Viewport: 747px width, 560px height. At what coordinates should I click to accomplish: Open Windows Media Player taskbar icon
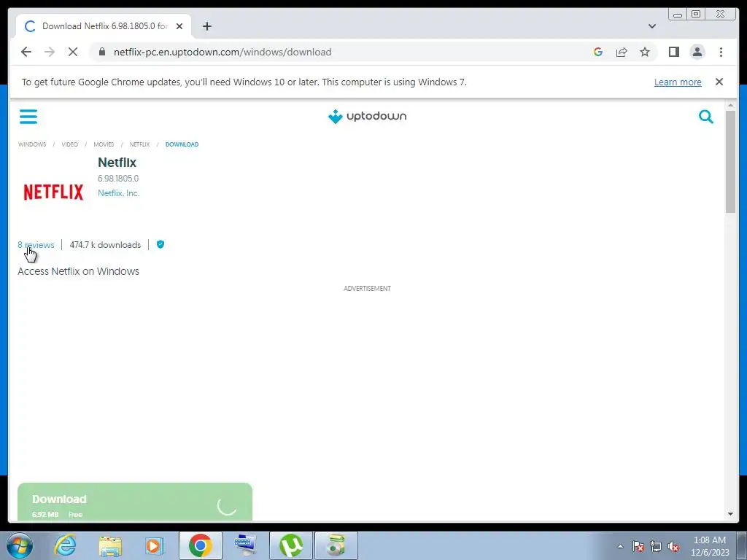(x=155, y=545)
